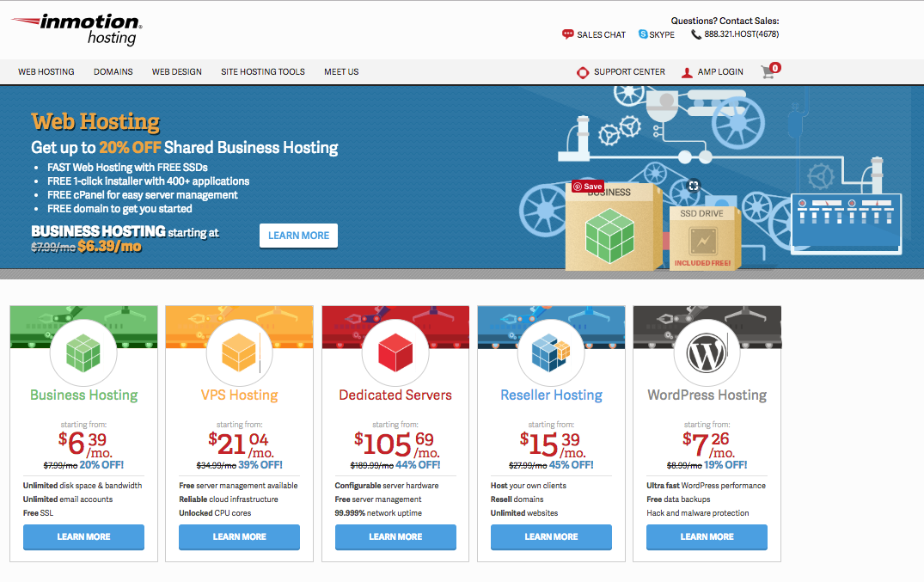
Task: Click the Dedicated Servers card title
Action: pyautogui.click(x=395, y=395)
